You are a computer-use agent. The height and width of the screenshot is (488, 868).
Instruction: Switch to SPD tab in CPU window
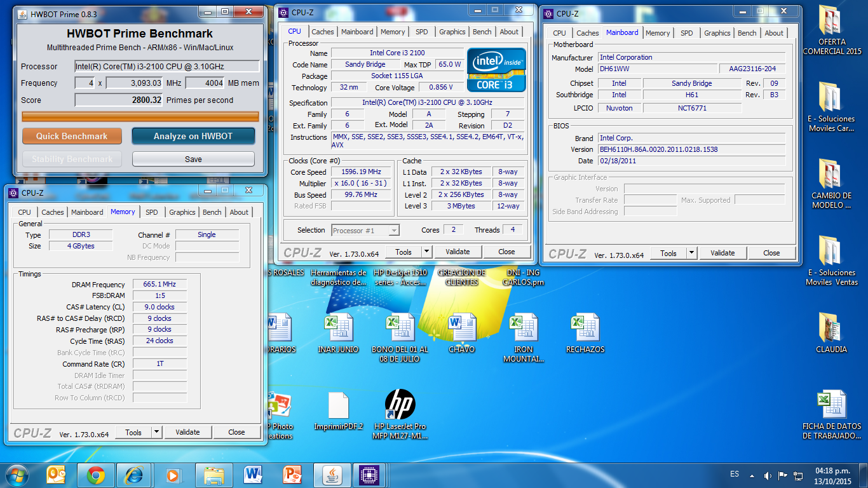[x=422, y=32]
